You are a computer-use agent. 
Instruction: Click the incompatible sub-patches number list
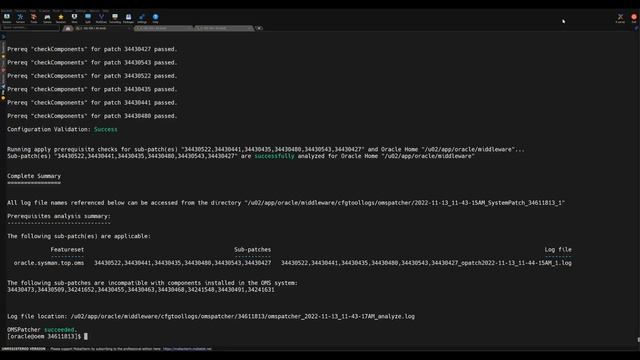coord(141,289)
